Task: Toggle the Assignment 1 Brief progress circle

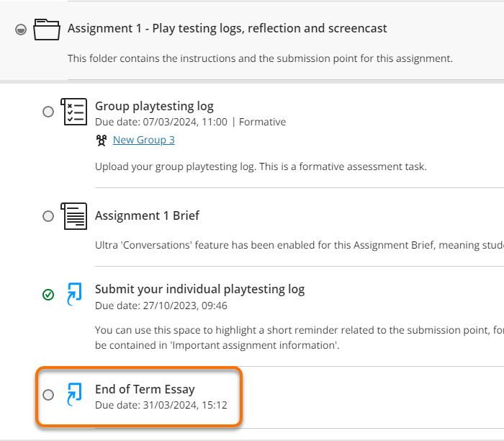Action: [x=48, y=215]
